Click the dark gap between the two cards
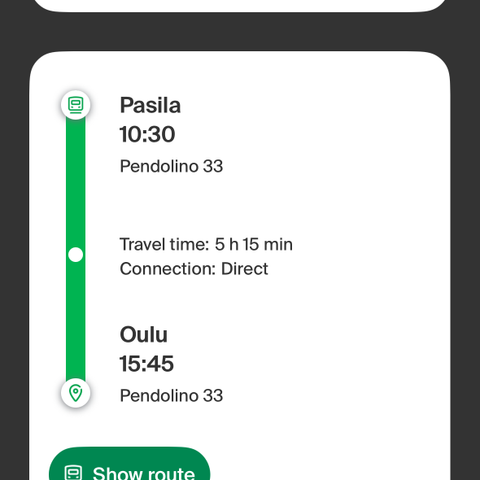This screenshot has width=480, height=480. 240,32
